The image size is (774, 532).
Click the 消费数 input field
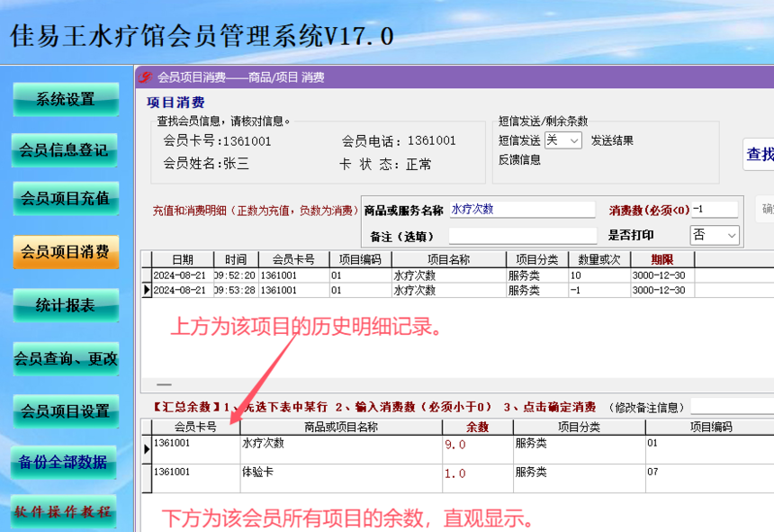[715, 209]
